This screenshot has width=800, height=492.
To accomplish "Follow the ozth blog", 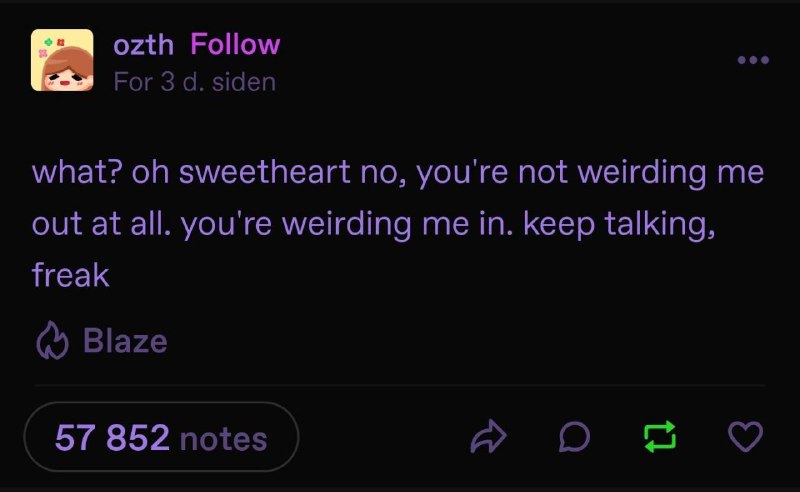I will point(235,44).
